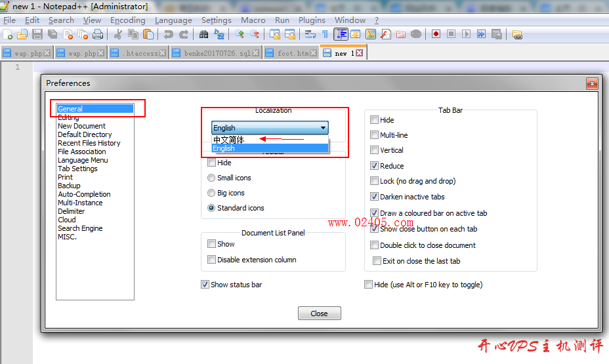Viewport: 609px width, 364px height.
Task: Open the Plugins menu
Action: 312,20
